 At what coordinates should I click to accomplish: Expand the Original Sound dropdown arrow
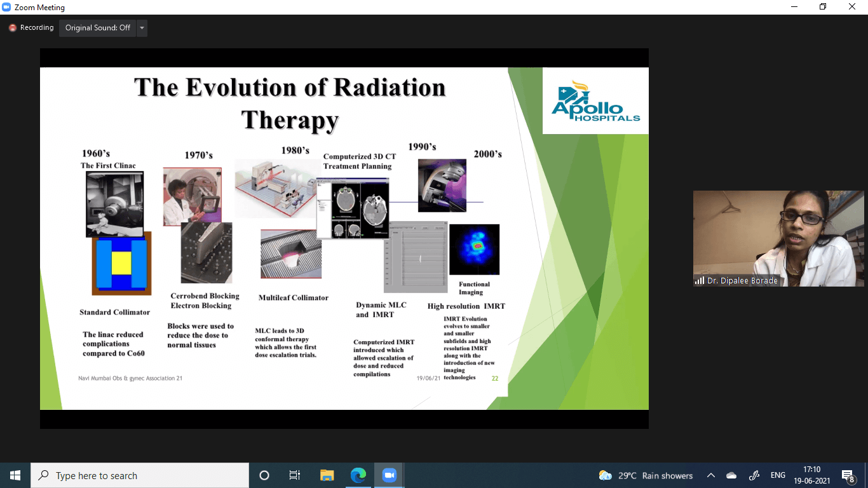point(142,28)
